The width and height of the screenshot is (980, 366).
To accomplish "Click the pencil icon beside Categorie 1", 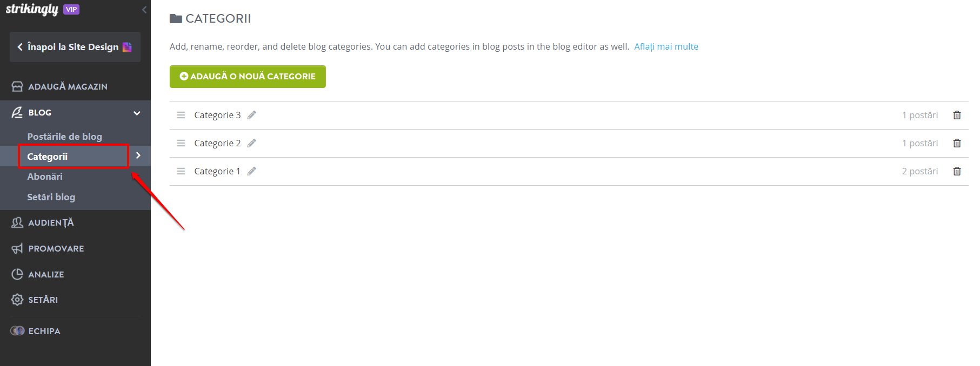I will 251,171.
